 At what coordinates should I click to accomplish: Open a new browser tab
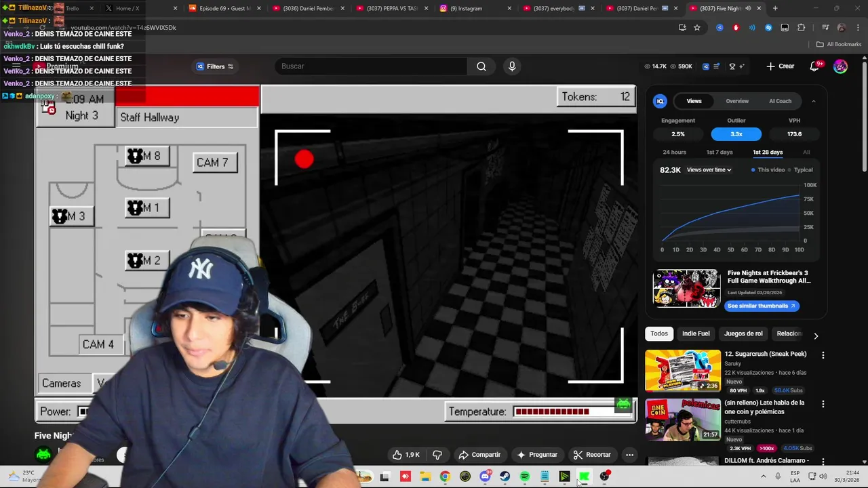point(775,8)
